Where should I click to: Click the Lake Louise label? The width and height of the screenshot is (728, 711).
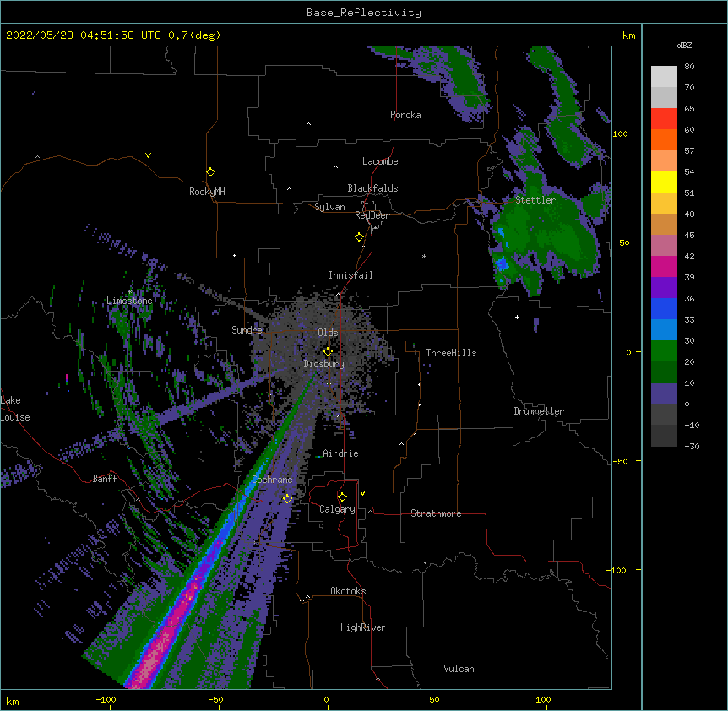[x=15, y=409]
